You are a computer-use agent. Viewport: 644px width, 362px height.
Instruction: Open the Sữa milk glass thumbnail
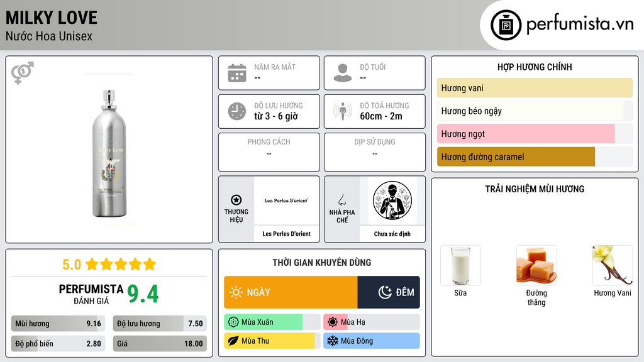(460, 265)
